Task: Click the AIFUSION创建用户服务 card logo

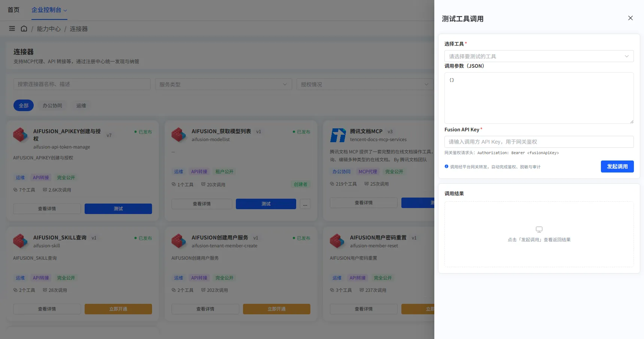Action: point(179,241)
